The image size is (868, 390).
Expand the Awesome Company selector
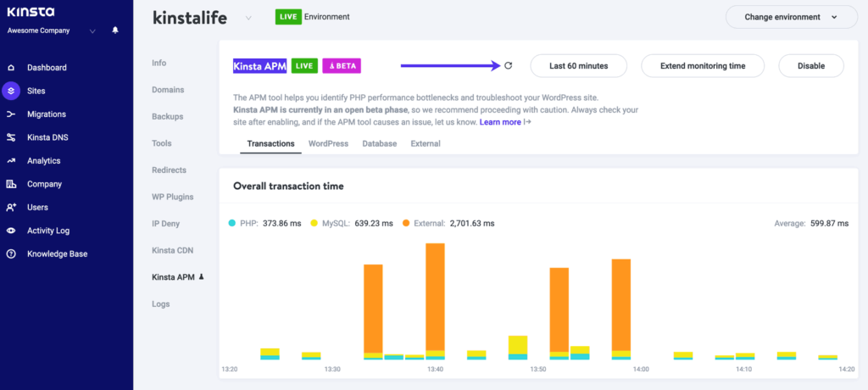click(92, 31)
